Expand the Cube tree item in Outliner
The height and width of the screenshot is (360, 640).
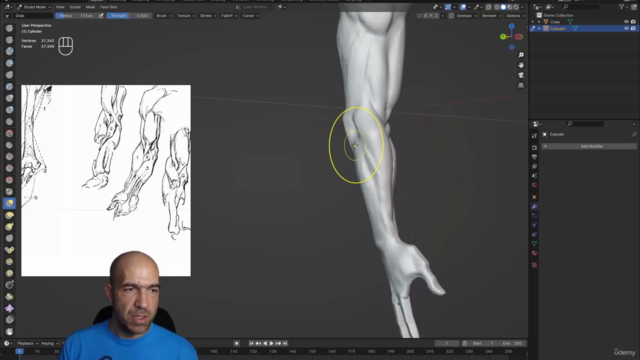[x=539, y=22]
